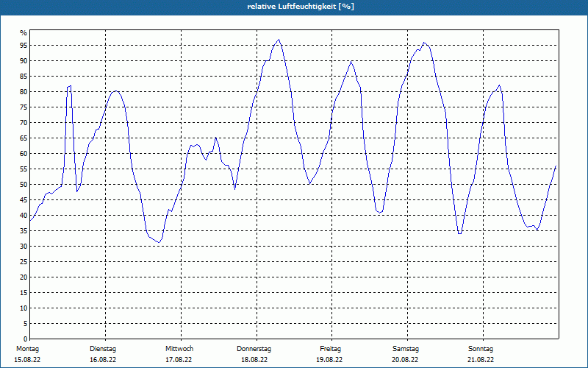Click the chart title 'relative Luftfeuchtigkeit [%]'
This screenshot has width=588, height=368.
301,7
